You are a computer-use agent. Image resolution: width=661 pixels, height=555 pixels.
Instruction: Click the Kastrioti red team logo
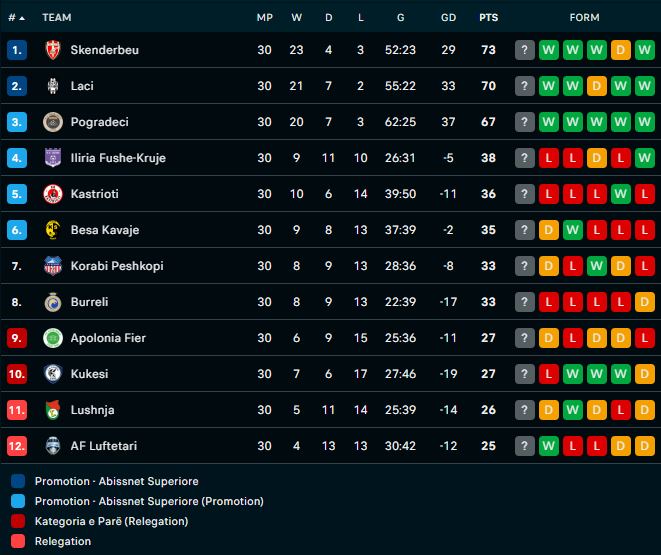tap(53, 194)
